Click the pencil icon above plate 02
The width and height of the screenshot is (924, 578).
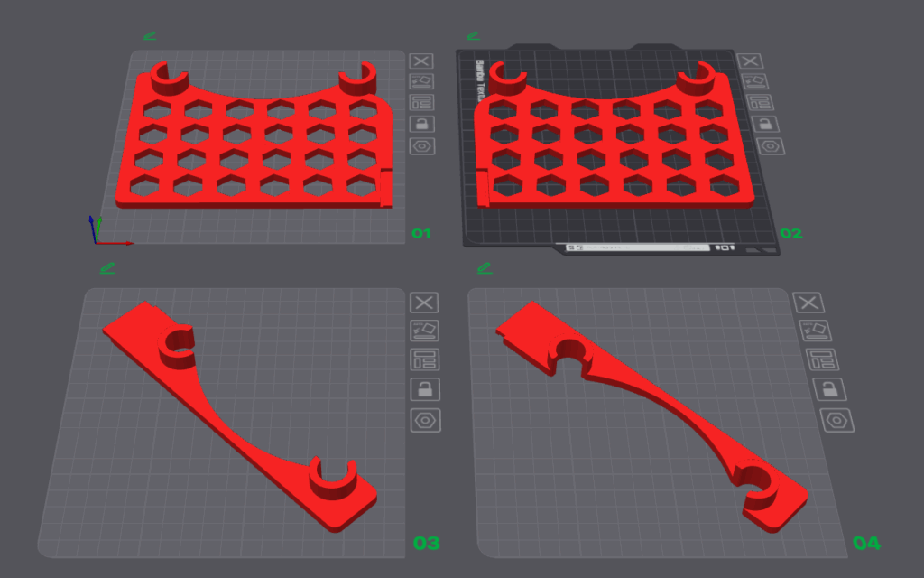click(473, 35)
